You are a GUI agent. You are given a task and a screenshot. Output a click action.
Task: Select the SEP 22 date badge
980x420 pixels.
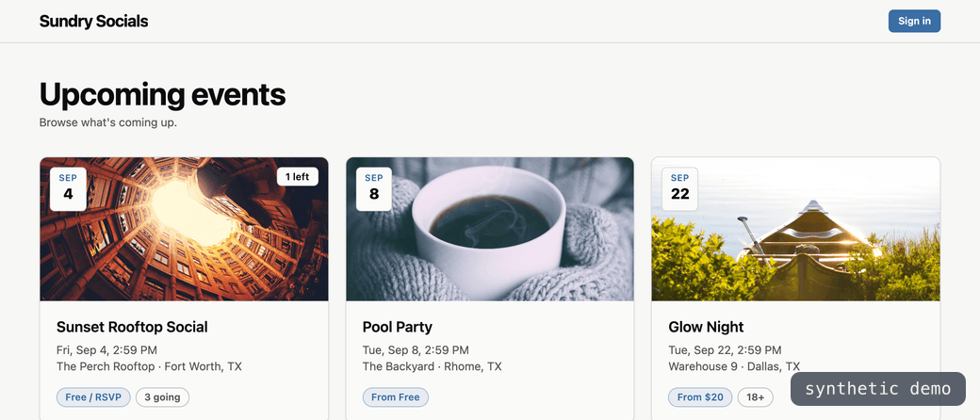680,188
